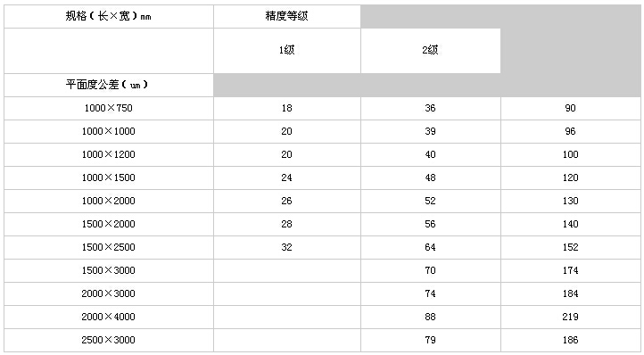The width and height of the screenshot is (644, 355).
Task: Select the 2000×4000 row label
Action: point(109,317)
